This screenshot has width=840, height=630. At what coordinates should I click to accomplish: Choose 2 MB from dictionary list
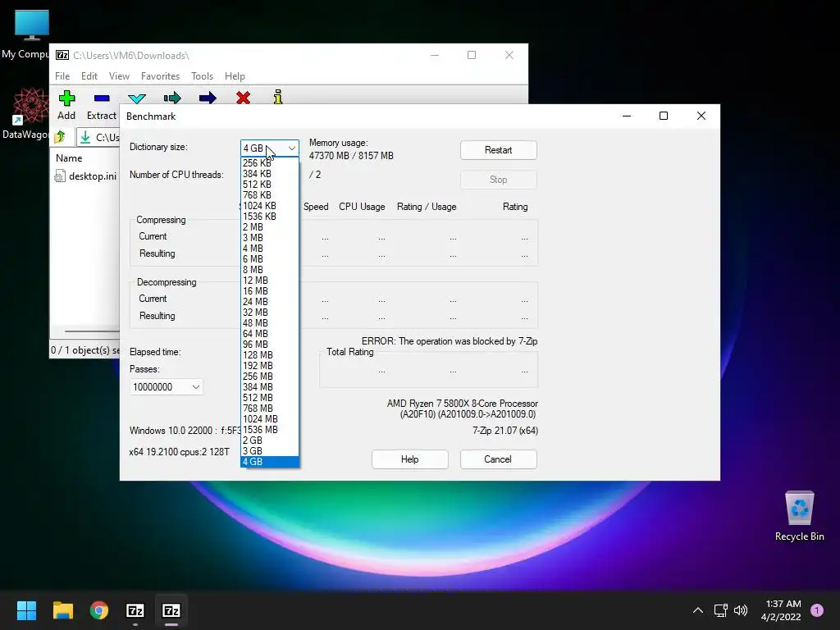tap(269, 227)
